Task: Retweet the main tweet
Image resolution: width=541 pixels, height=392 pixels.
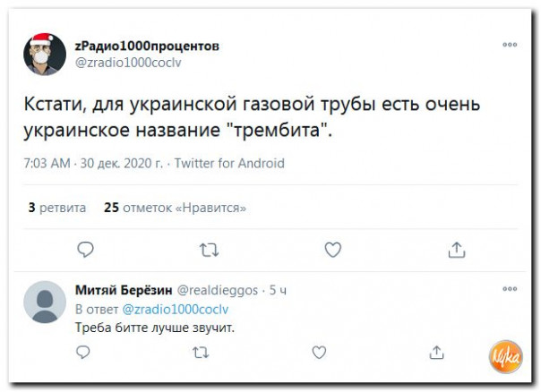Action: [x=209, y=250]
